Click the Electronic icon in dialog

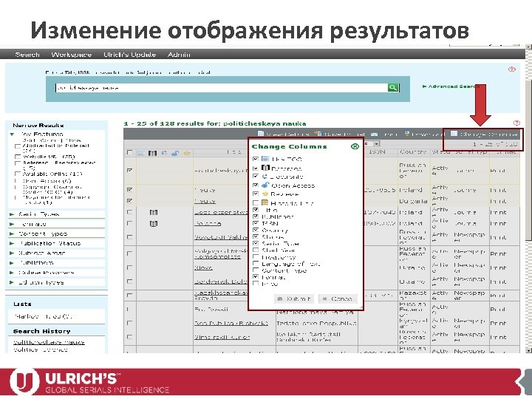click(265, 177)
